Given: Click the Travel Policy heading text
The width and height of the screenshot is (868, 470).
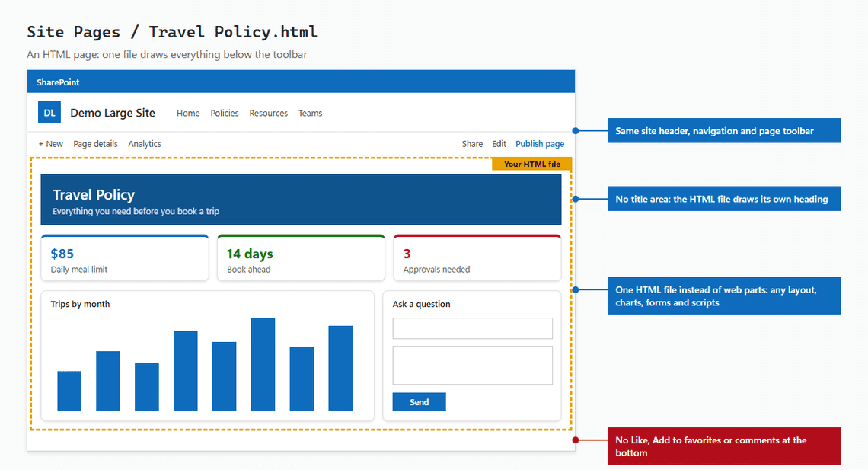Looking at the screenshot, I should 94,195.
